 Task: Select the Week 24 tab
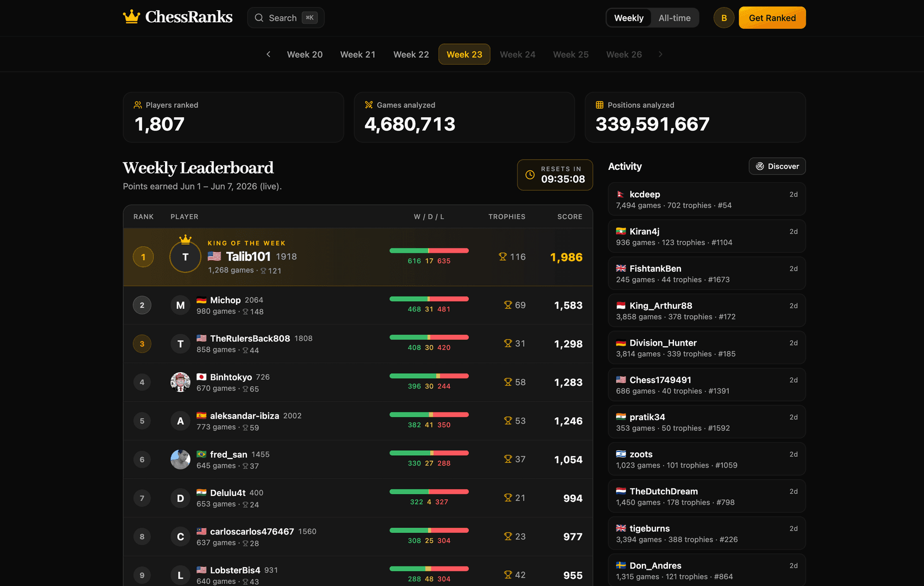(x=518, y=54)
